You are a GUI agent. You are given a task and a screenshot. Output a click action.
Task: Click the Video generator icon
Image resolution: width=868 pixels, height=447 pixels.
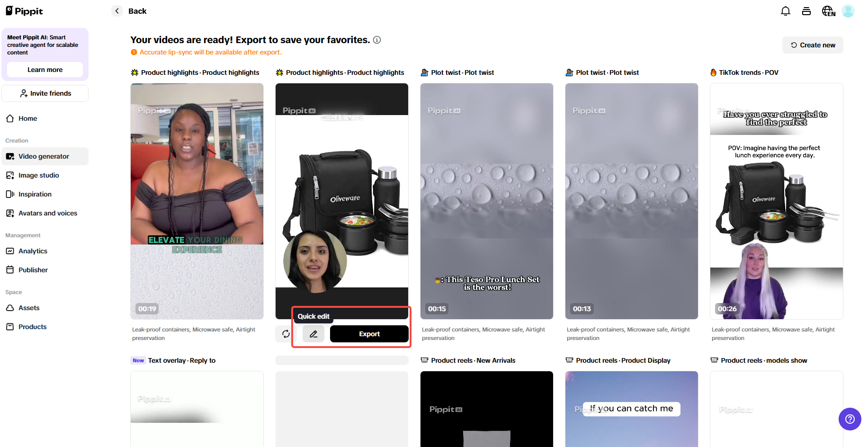pyautogui.click(x=10, y=156)
